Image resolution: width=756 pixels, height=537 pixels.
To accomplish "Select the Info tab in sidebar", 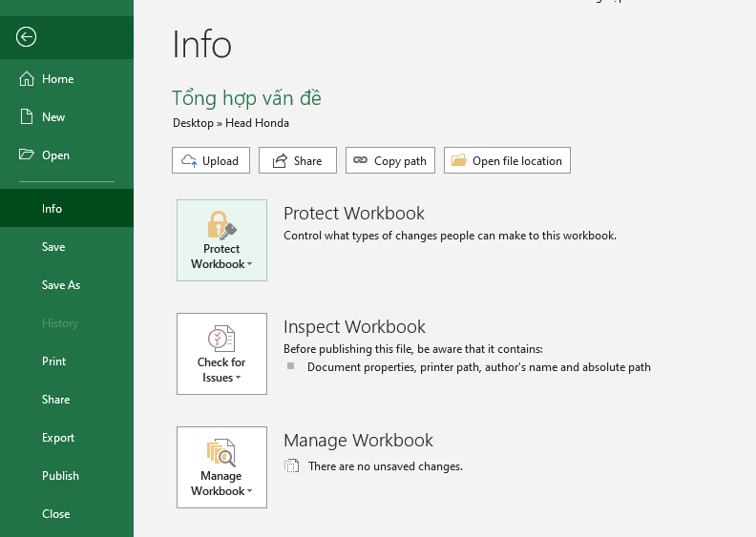I will click(x=52, y=209).
